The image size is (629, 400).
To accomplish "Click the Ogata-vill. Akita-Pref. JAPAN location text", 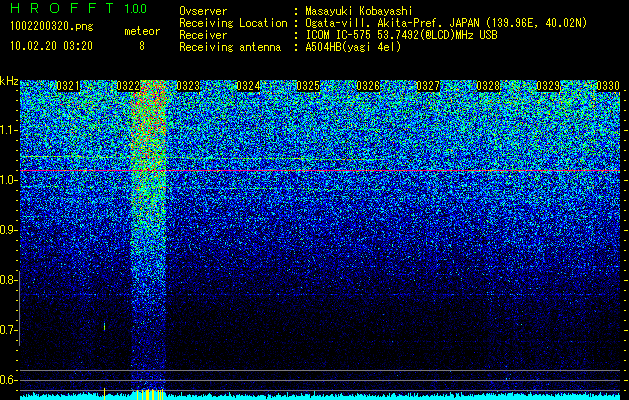I will [446, 23].
